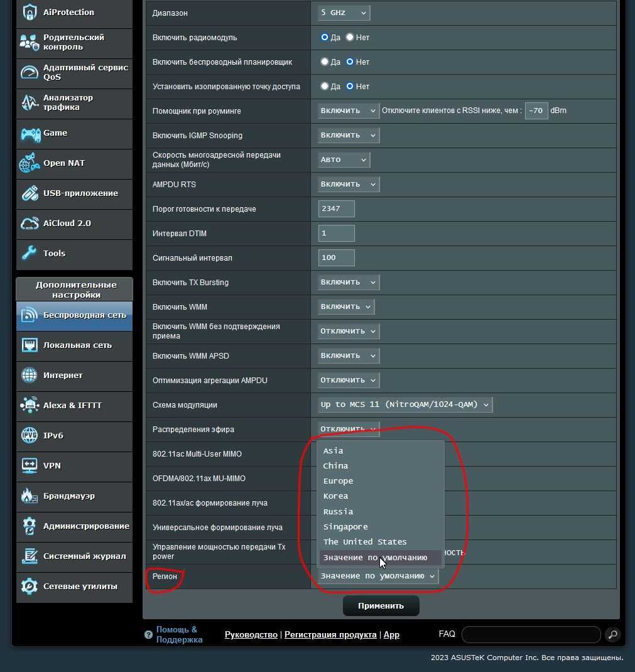Open multicast rate Авто dropdown
This screenshot has height=672, width=635.
344,160
